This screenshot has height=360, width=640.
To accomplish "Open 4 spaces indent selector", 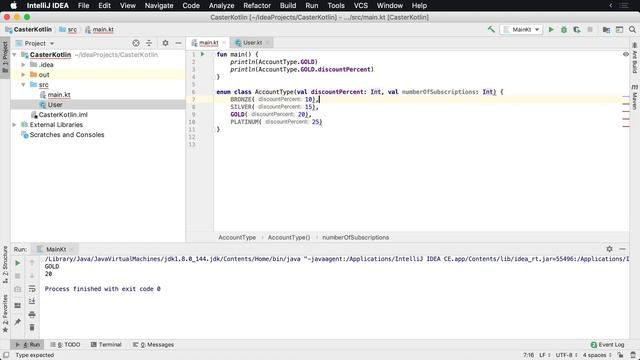I will (x=597, y=355).
